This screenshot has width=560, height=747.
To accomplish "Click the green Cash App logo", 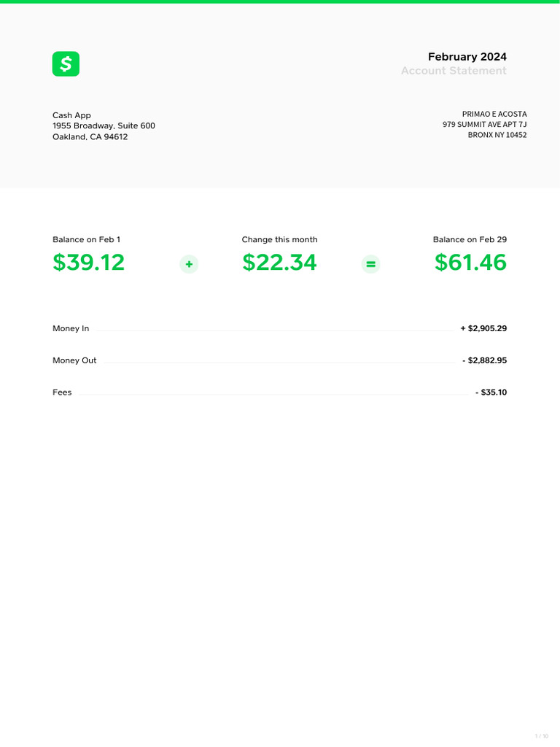I will 66,64.
